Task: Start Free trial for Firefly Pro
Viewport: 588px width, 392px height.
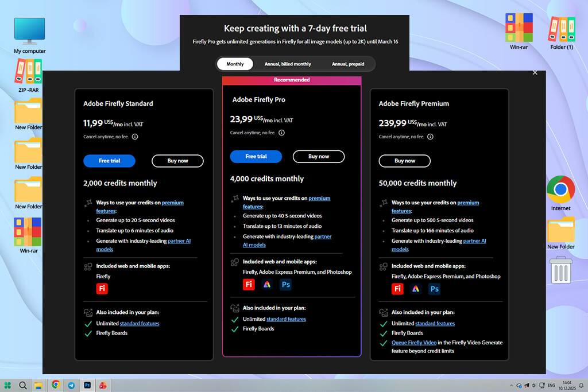Action: point(256,156)
